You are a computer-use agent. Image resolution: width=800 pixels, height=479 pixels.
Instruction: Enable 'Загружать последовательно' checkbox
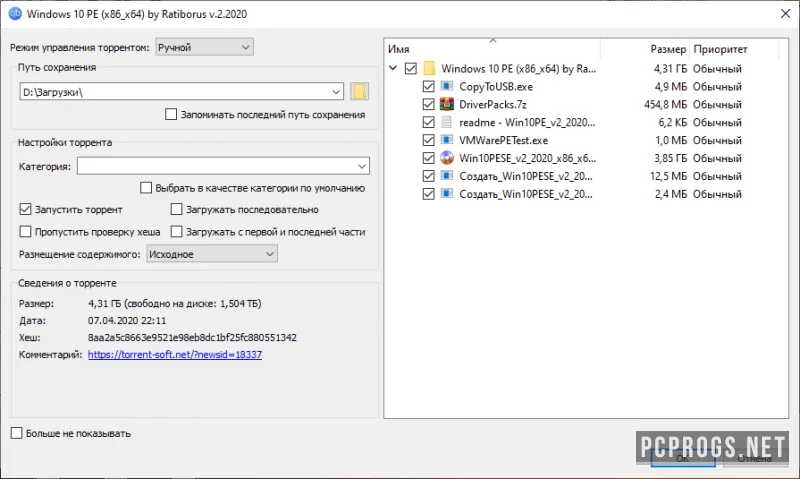[177, 209]
